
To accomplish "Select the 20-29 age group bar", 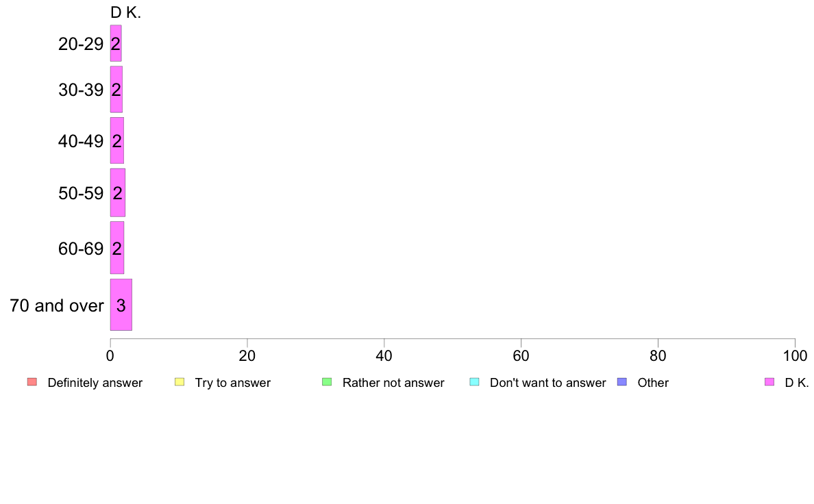I will tap(116, 43).
